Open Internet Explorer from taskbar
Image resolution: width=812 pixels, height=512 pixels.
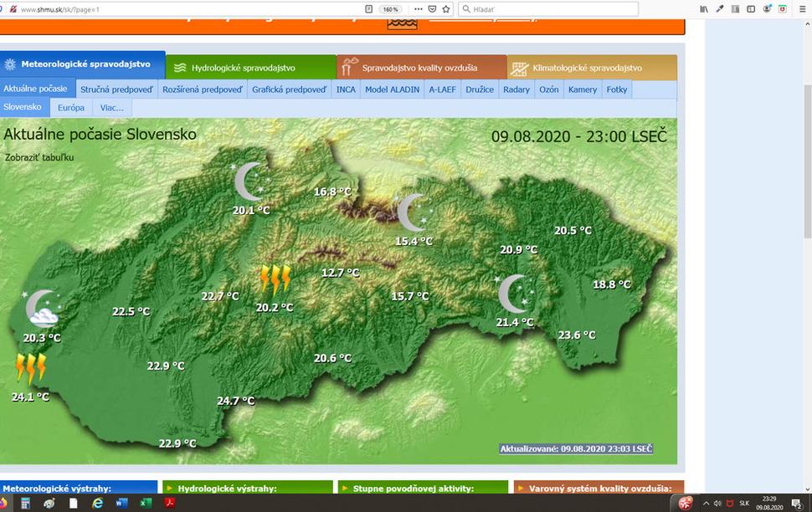[x=97, y=503]
